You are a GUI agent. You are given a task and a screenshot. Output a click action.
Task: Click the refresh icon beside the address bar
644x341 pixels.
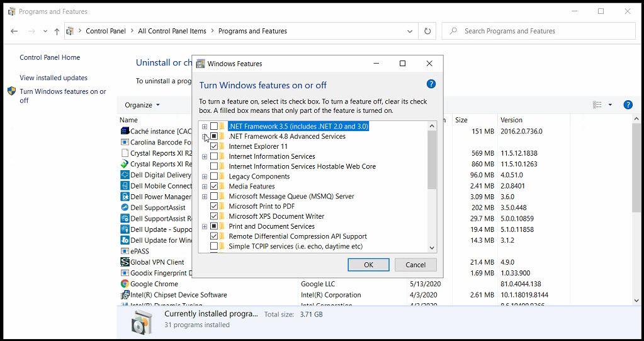click(427, 32)
